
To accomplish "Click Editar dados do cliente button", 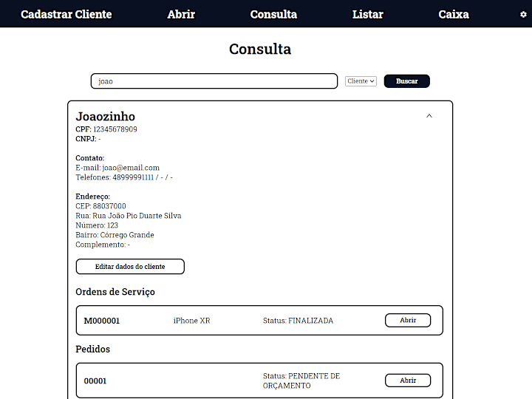I will click(130, 266).
